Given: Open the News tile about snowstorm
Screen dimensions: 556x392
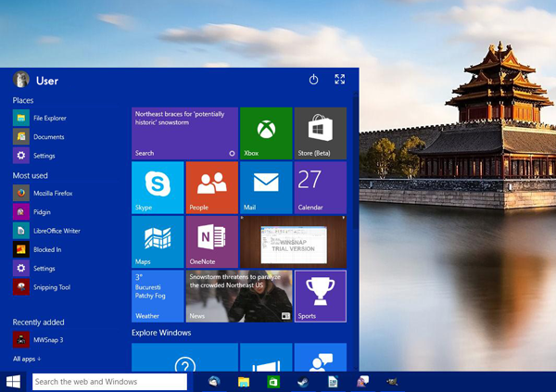Looking at the screenshot, I should point(239,297).
